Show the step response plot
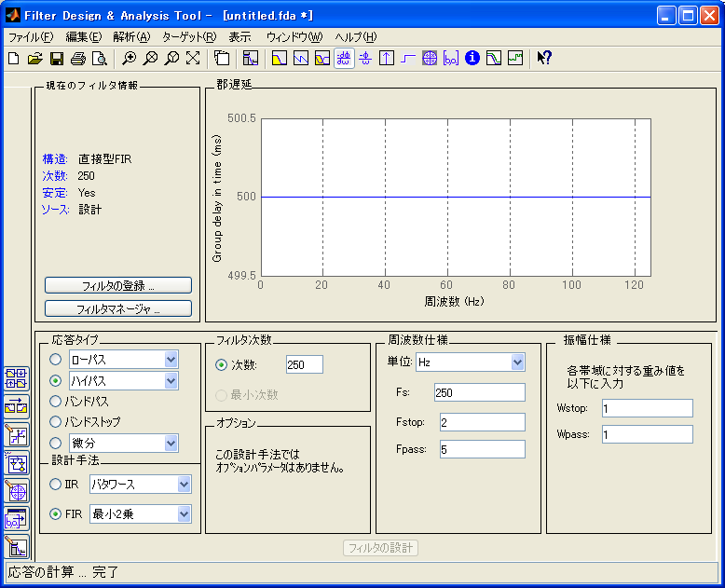 [x=408, y=59]
